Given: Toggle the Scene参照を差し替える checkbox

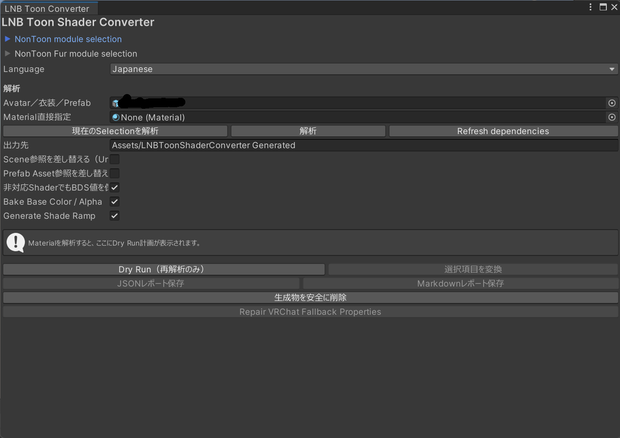Looking at the screenshot, I should tap(115, 159).
